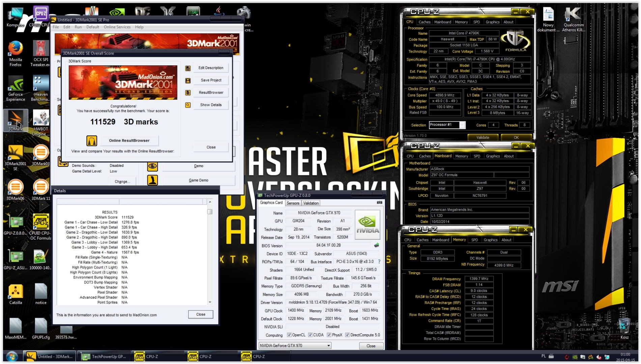This screenshot has height=364, width=641.
Task: Click ResultBrowser button
Action: coord(211,93)
